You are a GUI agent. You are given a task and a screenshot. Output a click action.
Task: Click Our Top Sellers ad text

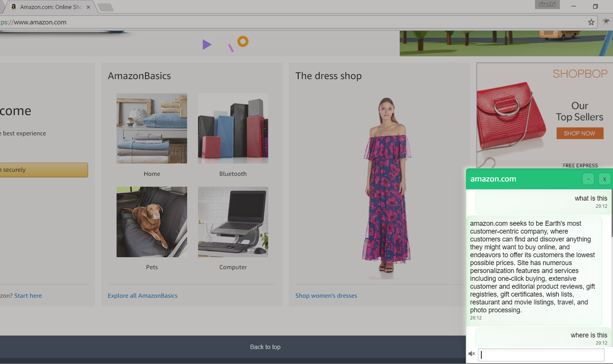pyautogui.click(x=579, y=112)
